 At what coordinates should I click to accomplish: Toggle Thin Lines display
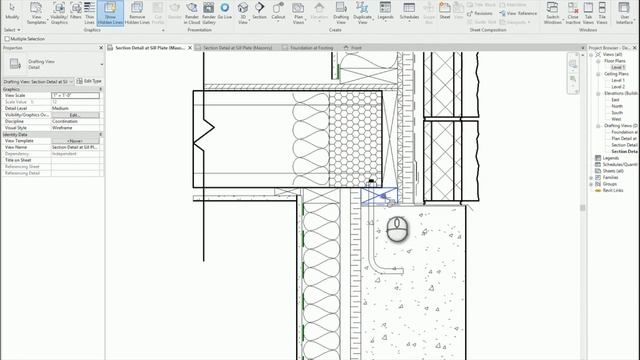(x=89, y=12)
